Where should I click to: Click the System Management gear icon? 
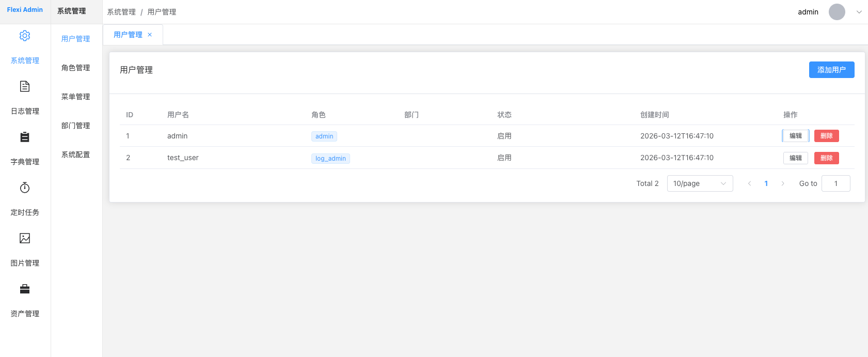pyautogui.click(x=25, y=36)
